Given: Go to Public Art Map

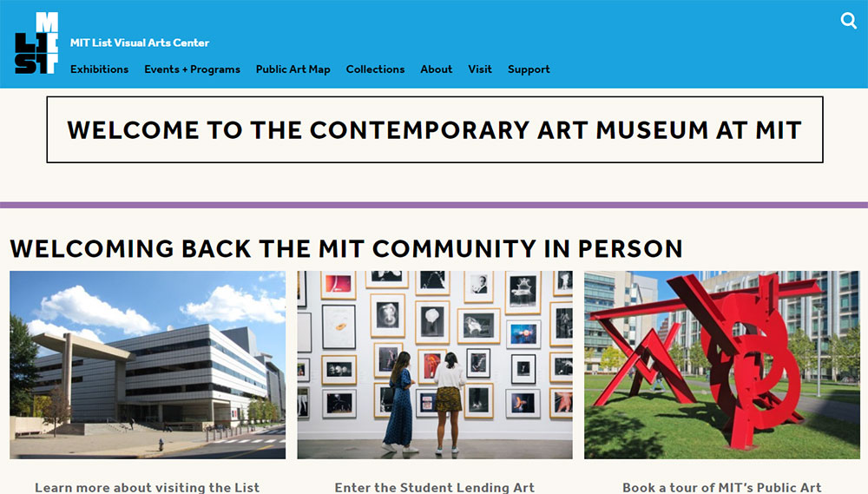Looking at the screenshot, I should click(293, 69).
